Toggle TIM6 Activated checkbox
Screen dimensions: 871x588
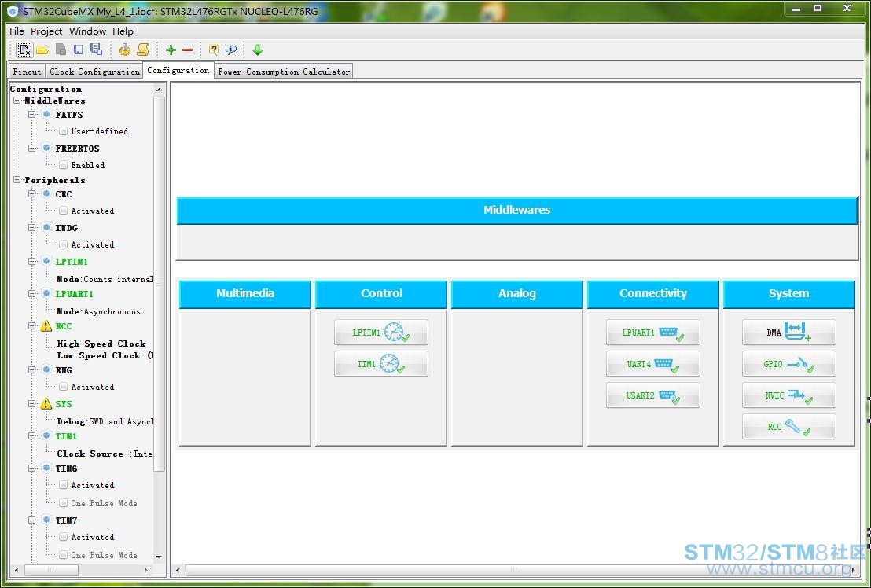coord(64,485)
